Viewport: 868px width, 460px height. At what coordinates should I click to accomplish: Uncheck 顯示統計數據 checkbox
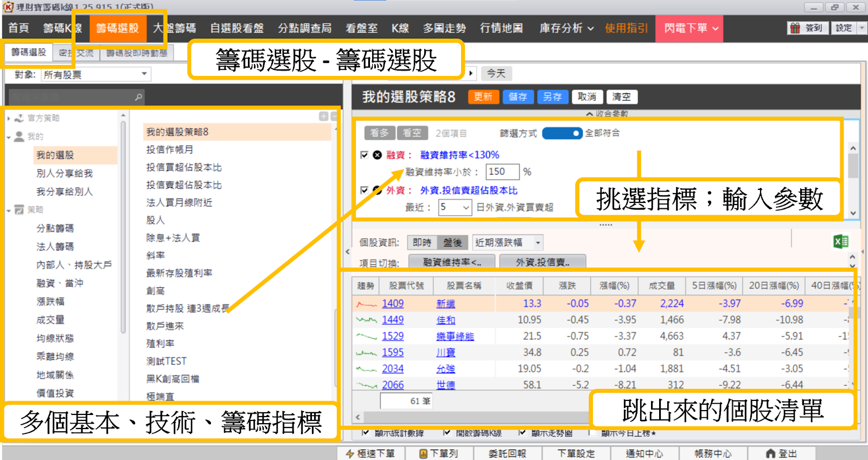(x=365, y=432)
